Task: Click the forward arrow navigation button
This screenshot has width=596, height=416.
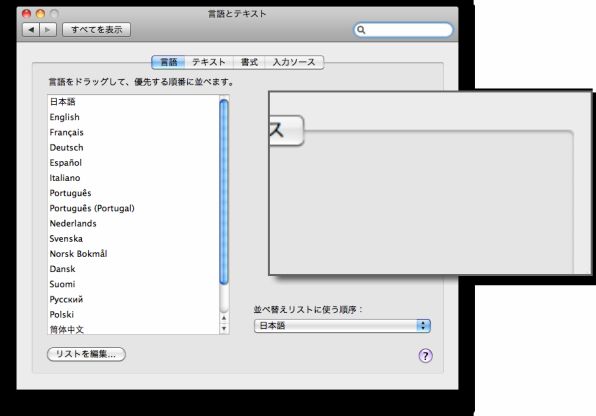Action: point(48,30)
